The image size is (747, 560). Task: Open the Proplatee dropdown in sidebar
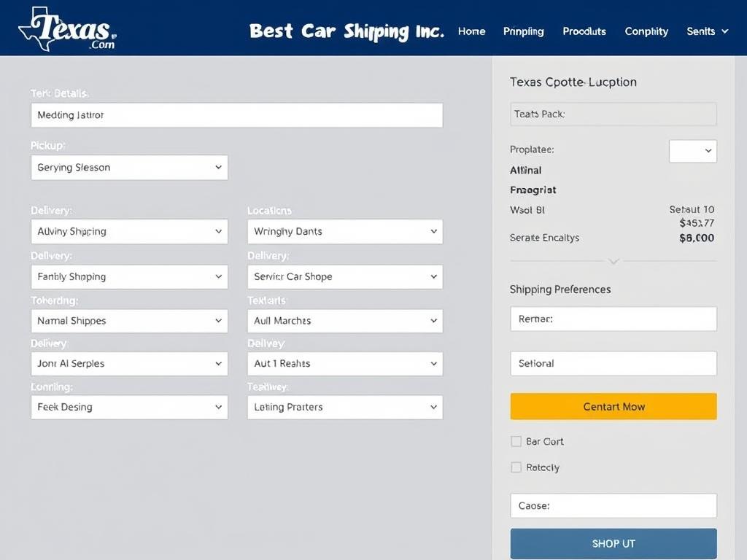pos(692,151)
